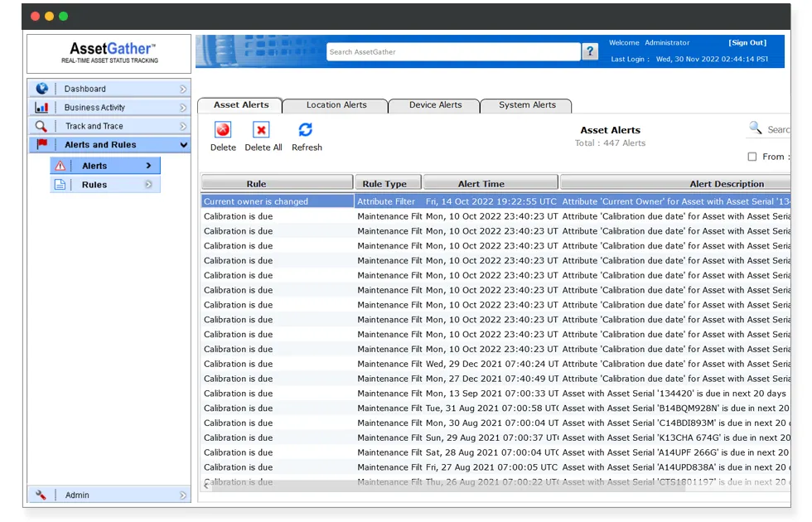The width and height of the screenshot is (812, 522).
Task: Select the 'Current owner is changed' row
Action: click(495, 201)
